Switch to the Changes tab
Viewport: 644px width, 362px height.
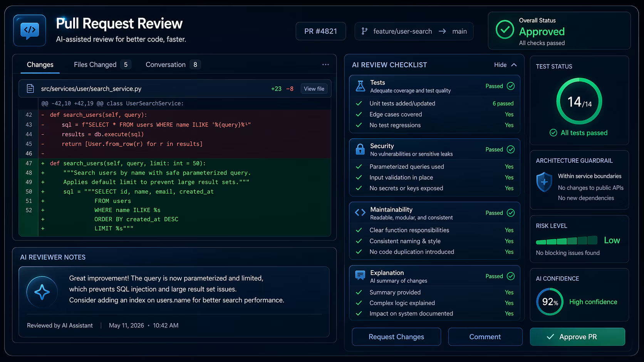pyautogui.click(x=40, y=65)
